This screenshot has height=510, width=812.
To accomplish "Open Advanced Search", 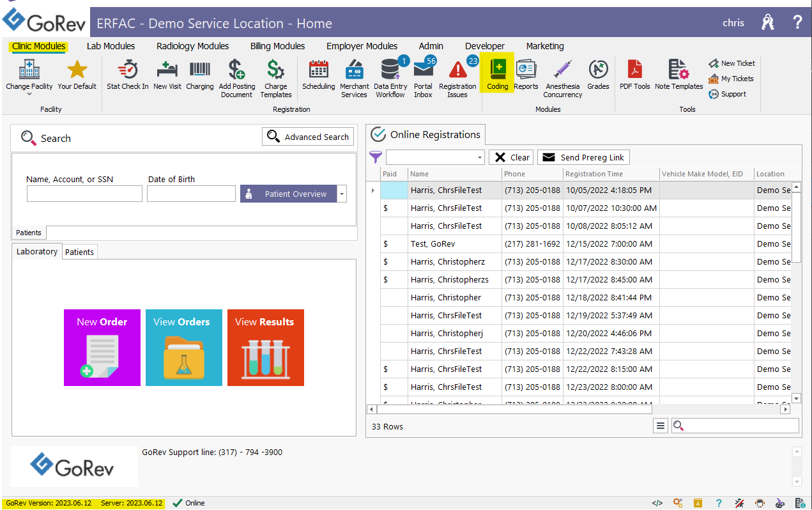I will [307, 136].
